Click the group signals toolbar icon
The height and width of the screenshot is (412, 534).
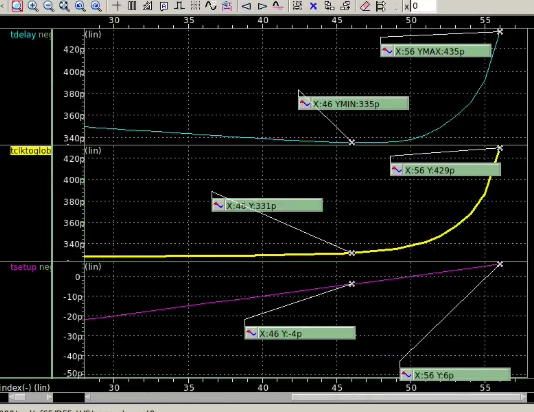click(329, 6)
